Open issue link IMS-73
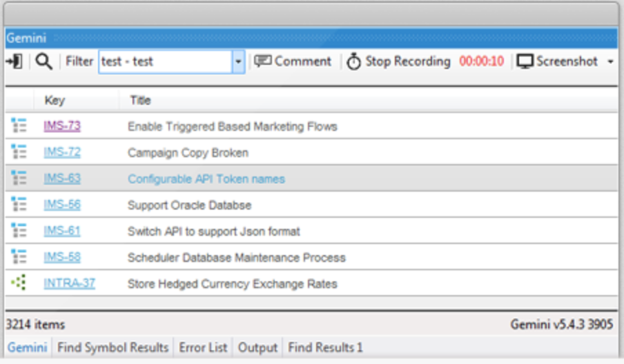 coord(62,126)
